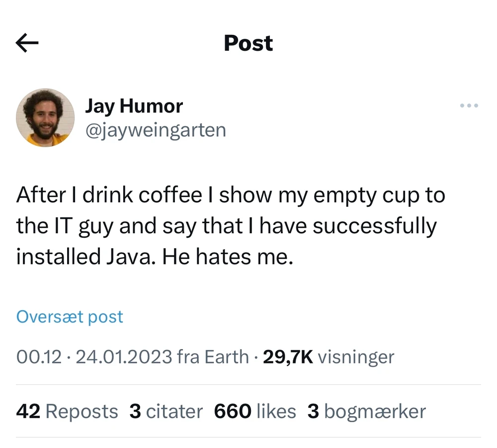Click the visninger label
The image size is (497, 448).
[x=355, y=357]
